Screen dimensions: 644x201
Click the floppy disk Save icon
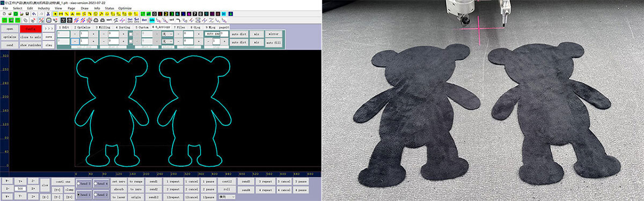click(27, 13)
